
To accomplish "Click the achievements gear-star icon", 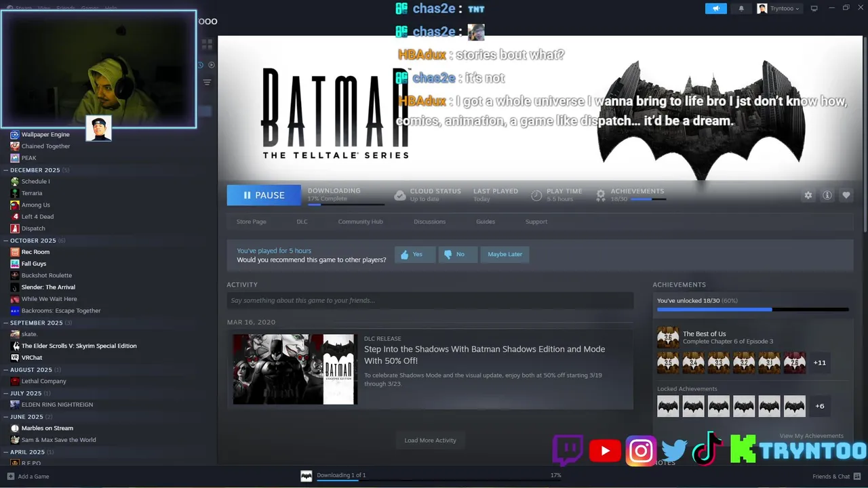I will (x=600, y=195).
